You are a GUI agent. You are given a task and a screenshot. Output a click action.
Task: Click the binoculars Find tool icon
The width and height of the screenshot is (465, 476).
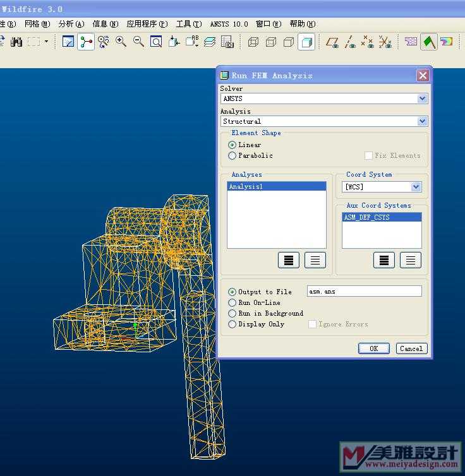[x=16, y=42]
